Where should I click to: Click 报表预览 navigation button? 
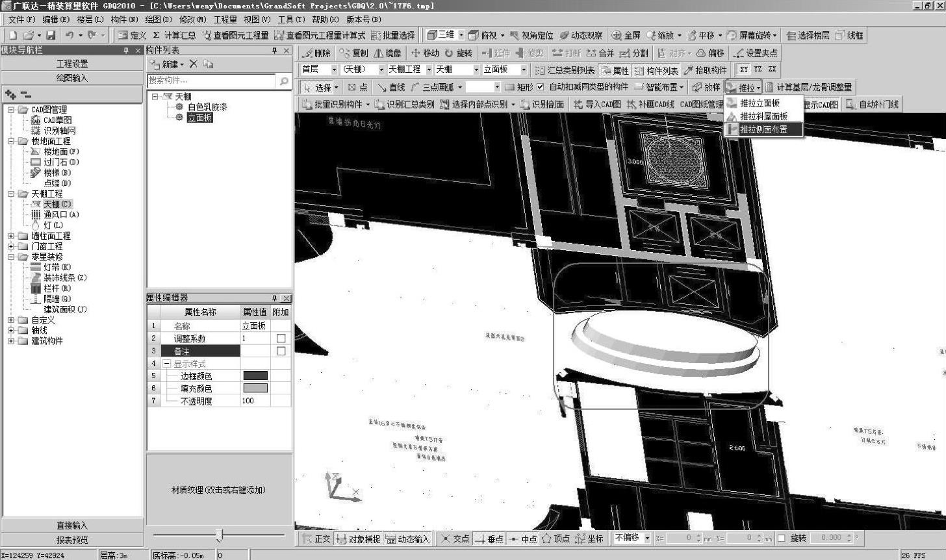coord(71,539)
